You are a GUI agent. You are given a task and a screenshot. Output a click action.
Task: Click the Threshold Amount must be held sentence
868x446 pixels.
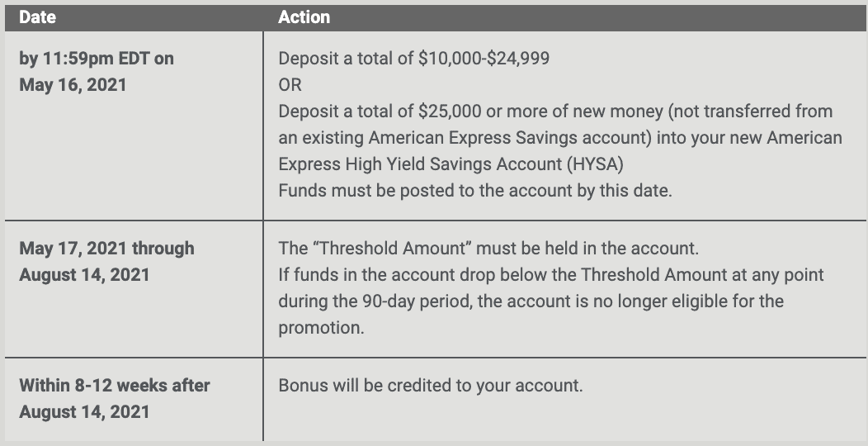(x=488, y=249)
